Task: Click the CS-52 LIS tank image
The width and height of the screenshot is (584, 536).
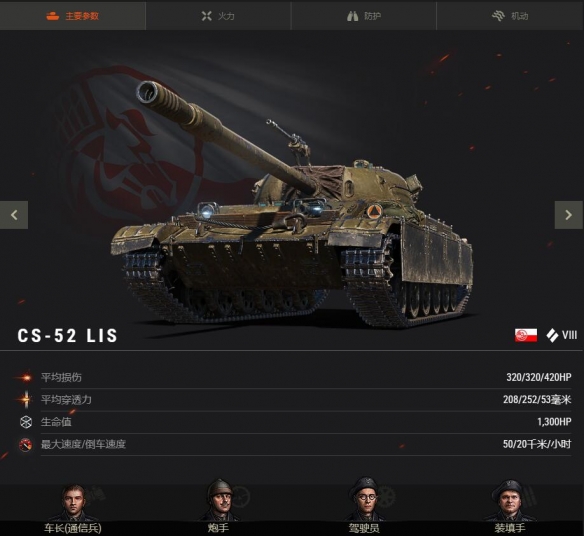Action: (x=292, y=204)
